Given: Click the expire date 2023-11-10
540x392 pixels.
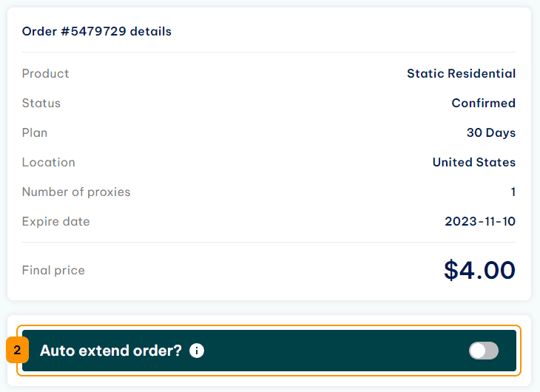Looking at the screenshot, I should tap(480, 221).
